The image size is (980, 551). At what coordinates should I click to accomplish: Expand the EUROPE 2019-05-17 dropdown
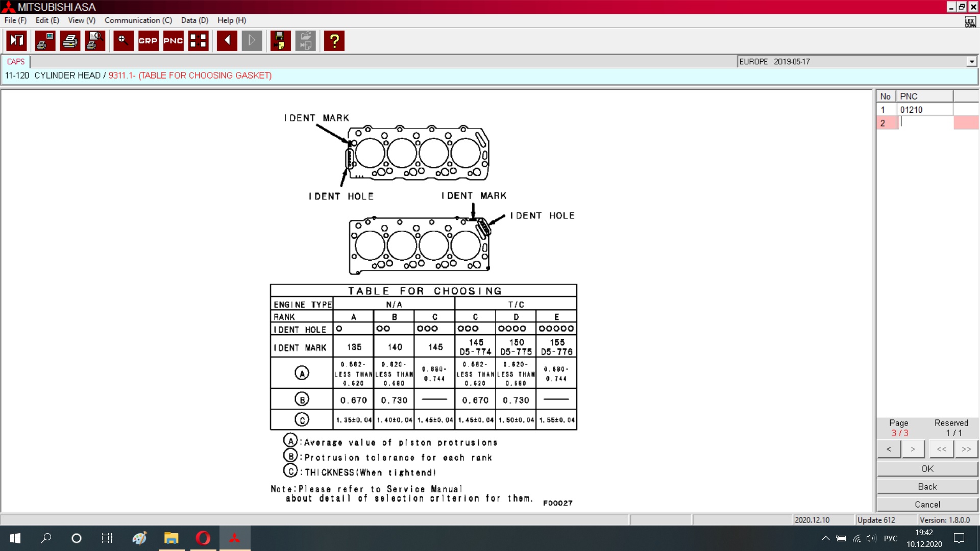click(971, 62)
